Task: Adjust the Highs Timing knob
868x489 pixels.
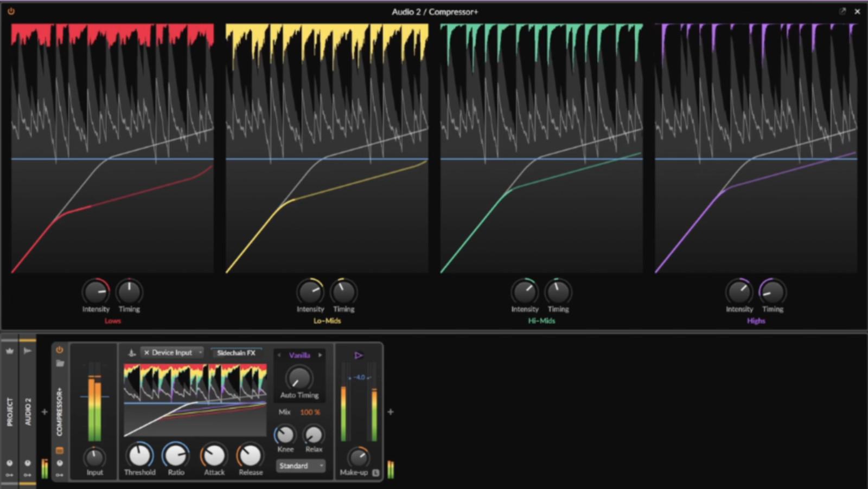Action: (773, 292)
